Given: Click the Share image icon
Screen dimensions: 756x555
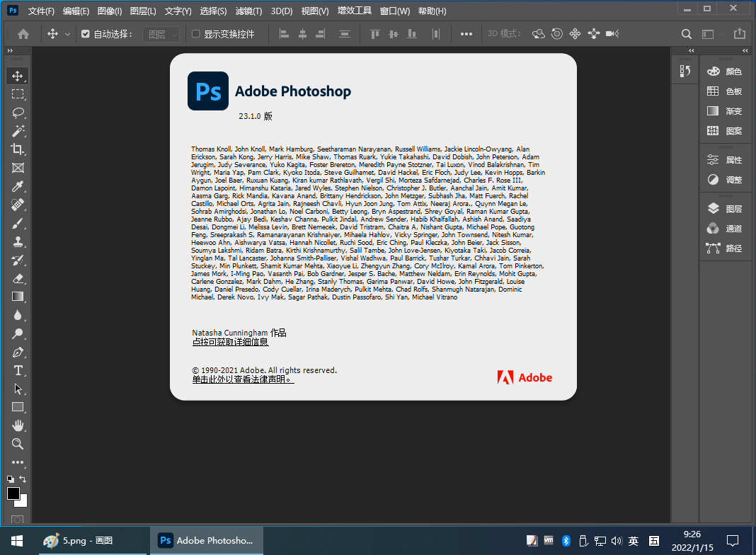Looking at the screenshot, I should click(x=739, y=34).
